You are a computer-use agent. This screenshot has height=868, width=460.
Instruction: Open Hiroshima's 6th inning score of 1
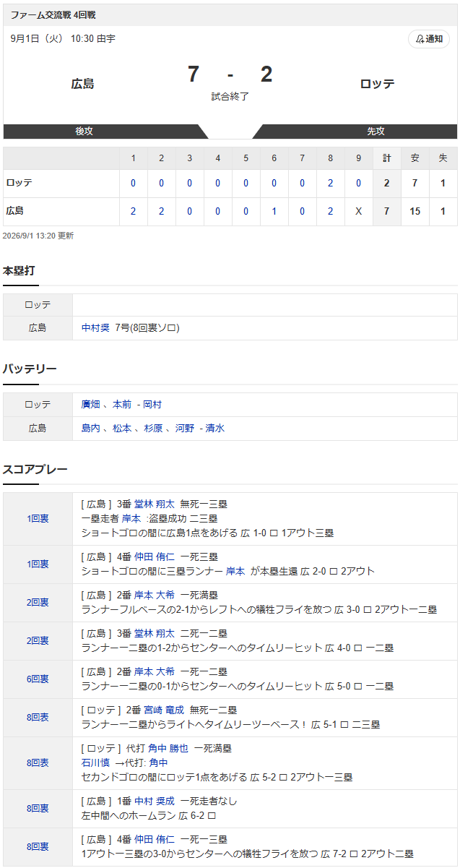(274, 212)
